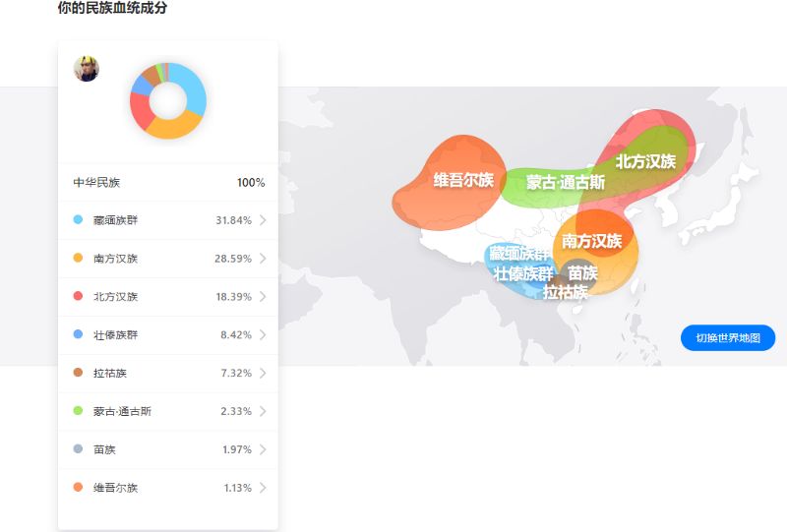Open the 苗族 percentage row
The height and width of the screenshot is (532, 787).
[x=167, y=449]
